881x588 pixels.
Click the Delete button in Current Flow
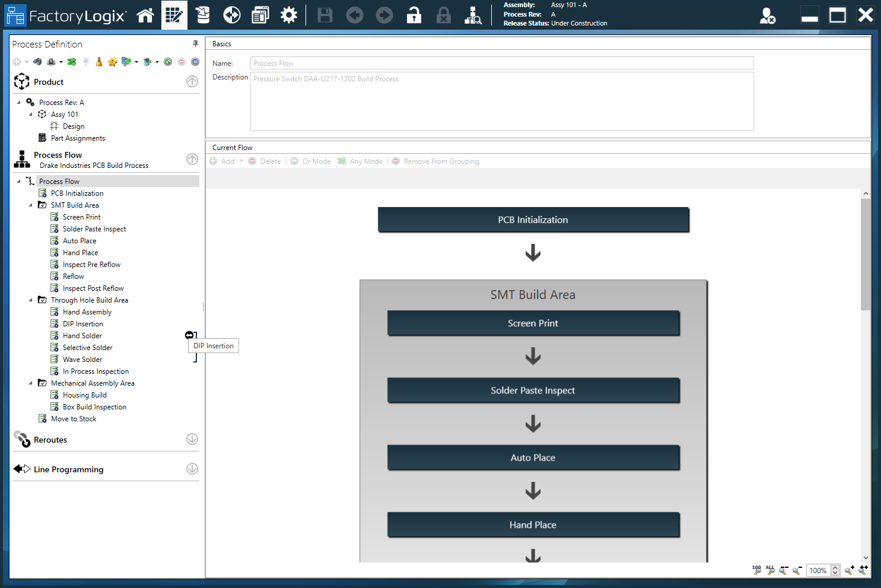pos(265,161)
